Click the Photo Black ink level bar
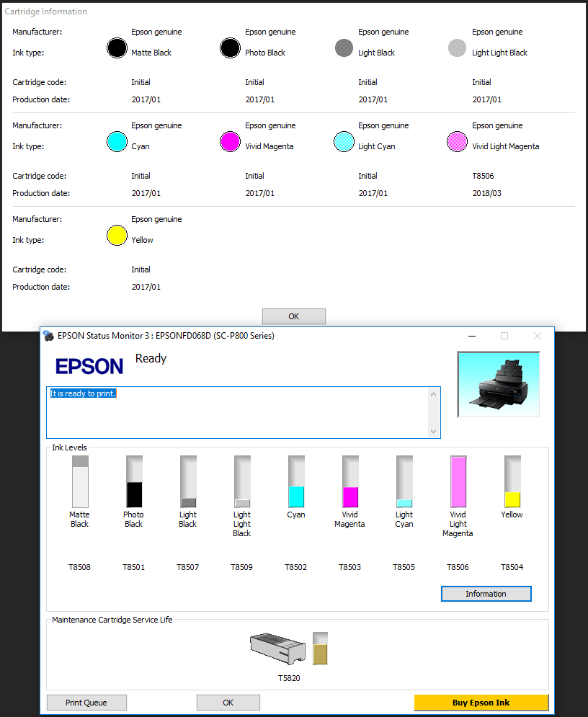Screen dimensions: 588x717 tap(134, 481)
